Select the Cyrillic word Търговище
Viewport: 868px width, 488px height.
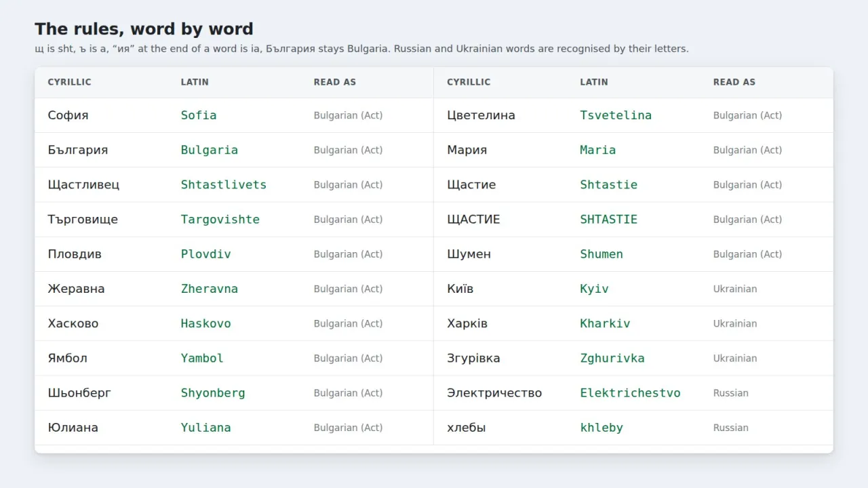83,220
